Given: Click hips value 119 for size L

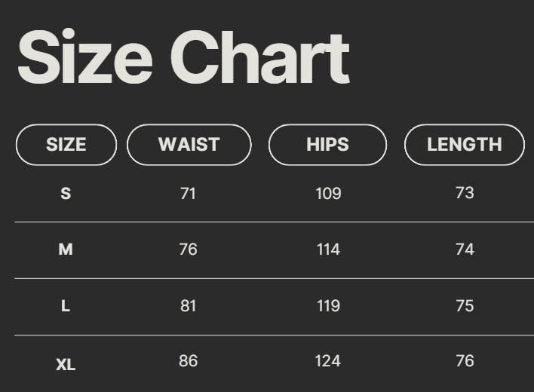Looking at the screenshot, I should 328,306.
